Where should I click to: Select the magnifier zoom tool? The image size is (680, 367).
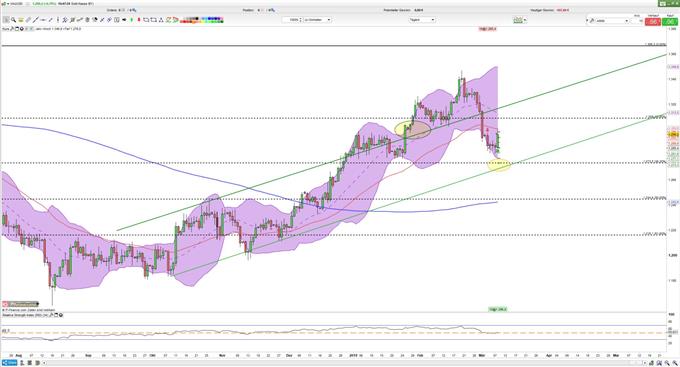(x=13, y=20)
